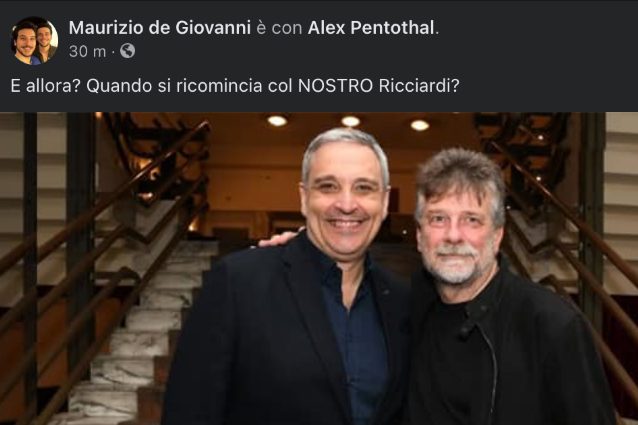
Task: Click the left face in the avatar
Action: [25, 41]
